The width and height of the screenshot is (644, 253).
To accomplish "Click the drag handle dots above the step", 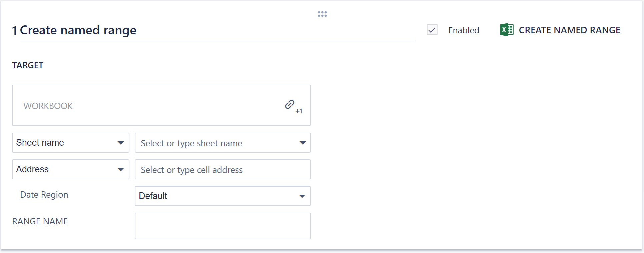I will (x=322, y=14).
